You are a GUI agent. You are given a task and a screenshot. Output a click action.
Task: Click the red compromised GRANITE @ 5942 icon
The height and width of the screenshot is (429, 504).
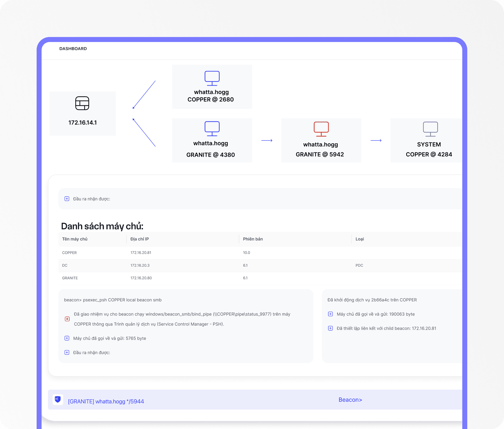pos(321,129)
